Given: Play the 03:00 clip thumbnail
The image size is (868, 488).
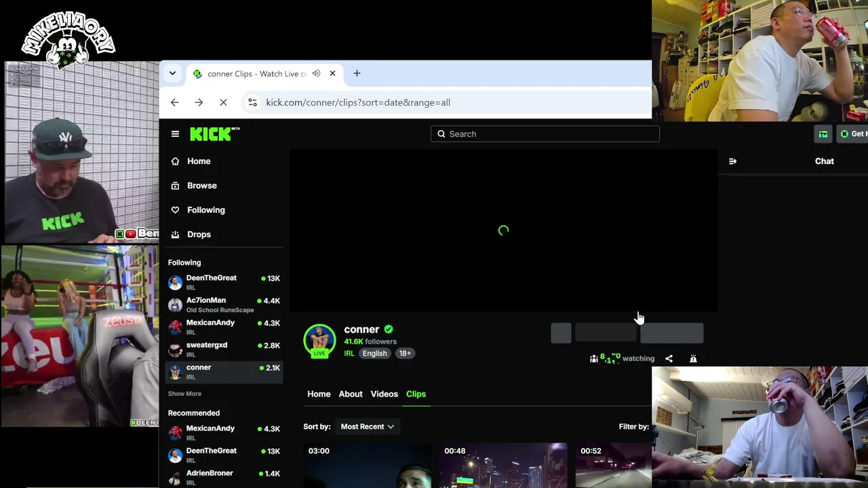Looking at the screenshot, I should click(367, 466).
